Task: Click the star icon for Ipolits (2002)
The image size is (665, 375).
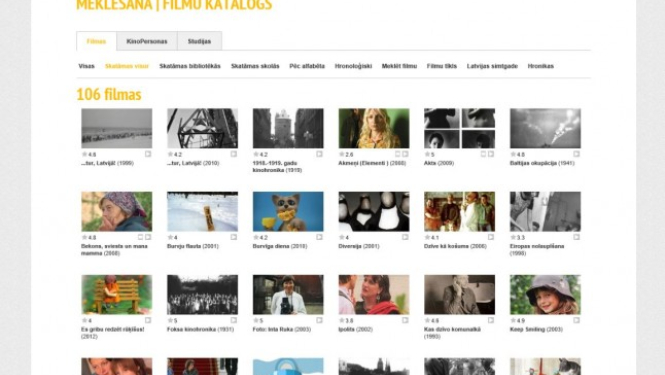Action: 341,321
